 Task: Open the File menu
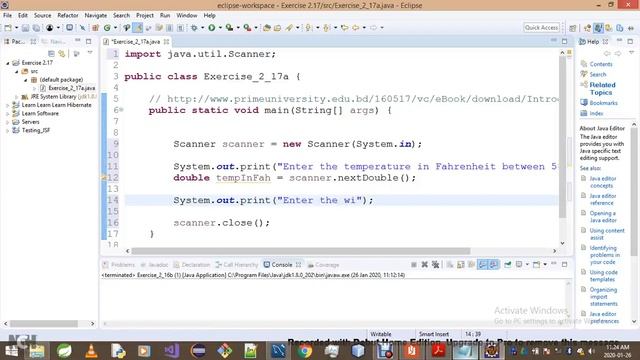coord(7,16)
